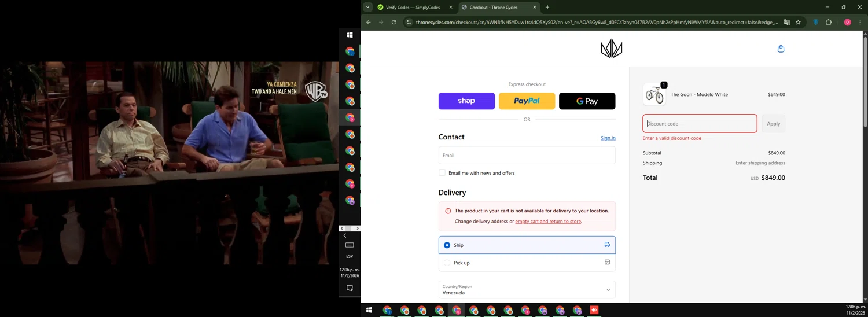
Task: Focus the Discount code field
Action: tap(700, 124)
